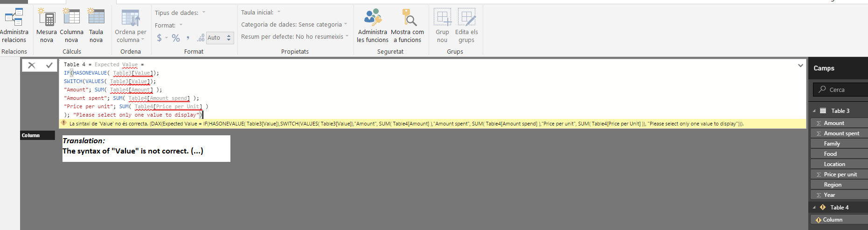Select the Food field
The height and width of the screenshot is (230, 868).
tap(839, 154)
